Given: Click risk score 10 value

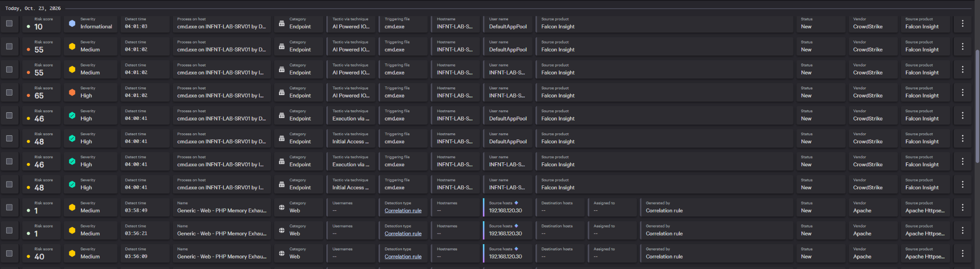Looking at the screenshot, I should pyautogui.click(x=38, y=27).
